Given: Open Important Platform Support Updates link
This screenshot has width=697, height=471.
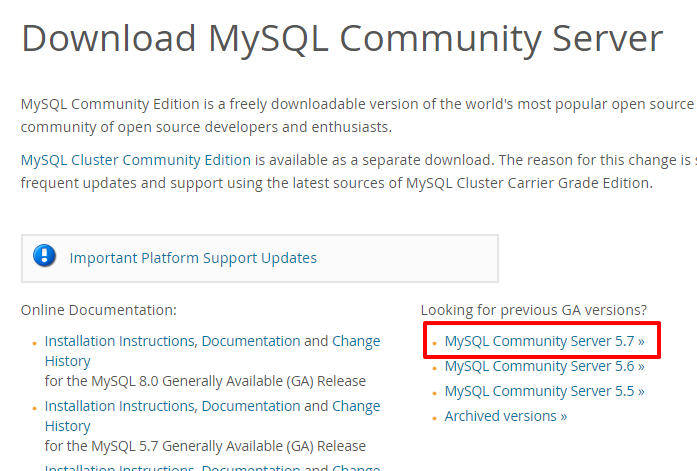Looking at the screenshot, I should click(x=193, y=258).
